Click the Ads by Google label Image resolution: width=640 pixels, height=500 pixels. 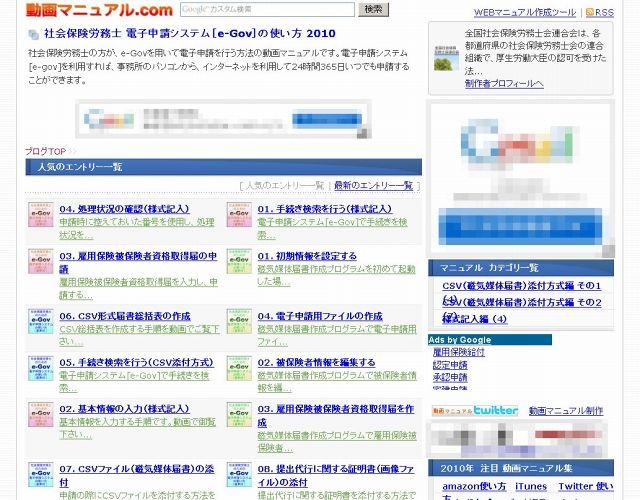point(460,340)
